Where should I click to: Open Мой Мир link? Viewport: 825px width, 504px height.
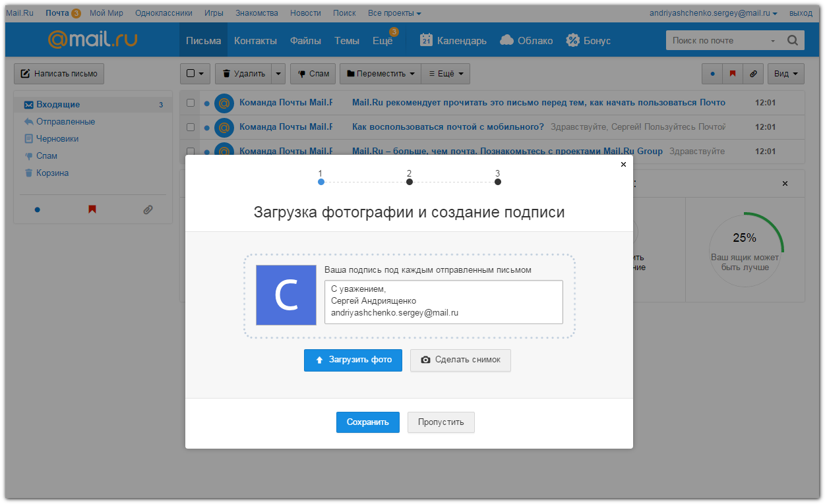pyautogui.click(x=106, y=13)
